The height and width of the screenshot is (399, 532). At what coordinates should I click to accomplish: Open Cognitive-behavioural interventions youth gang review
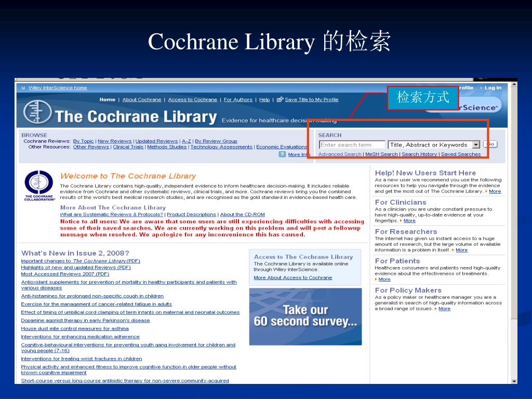[128, 348]
